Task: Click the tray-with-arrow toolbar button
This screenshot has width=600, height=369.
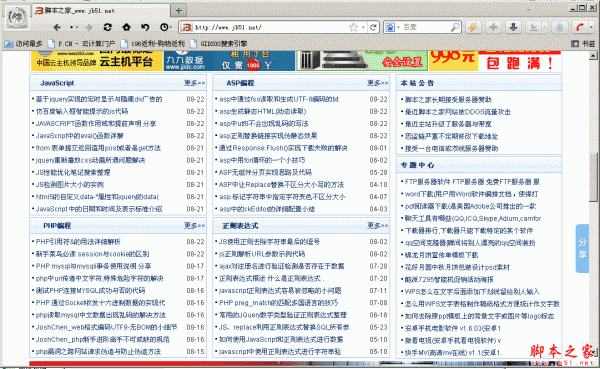Action: (x=533, y=27)
